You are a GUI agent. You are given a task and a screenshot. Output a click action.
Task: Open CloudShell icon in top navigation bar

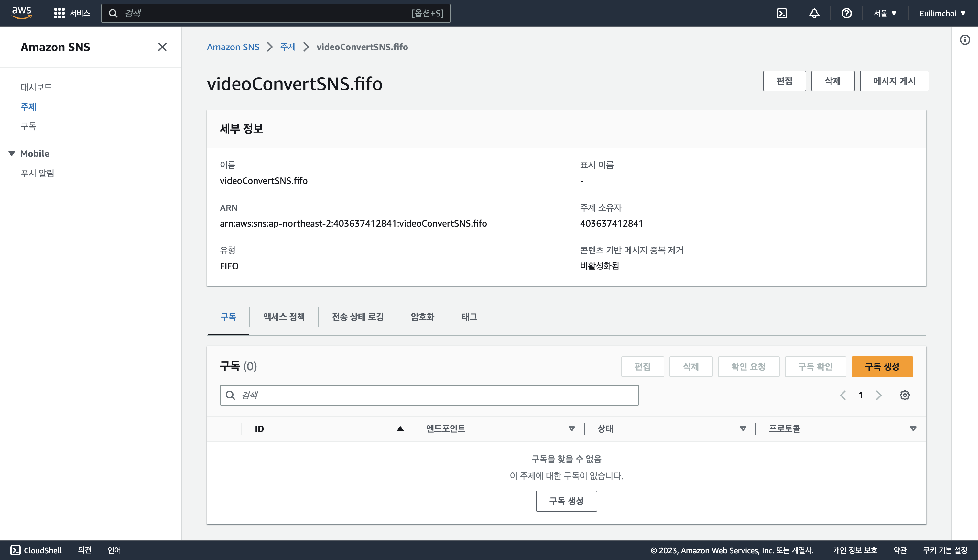782,13
